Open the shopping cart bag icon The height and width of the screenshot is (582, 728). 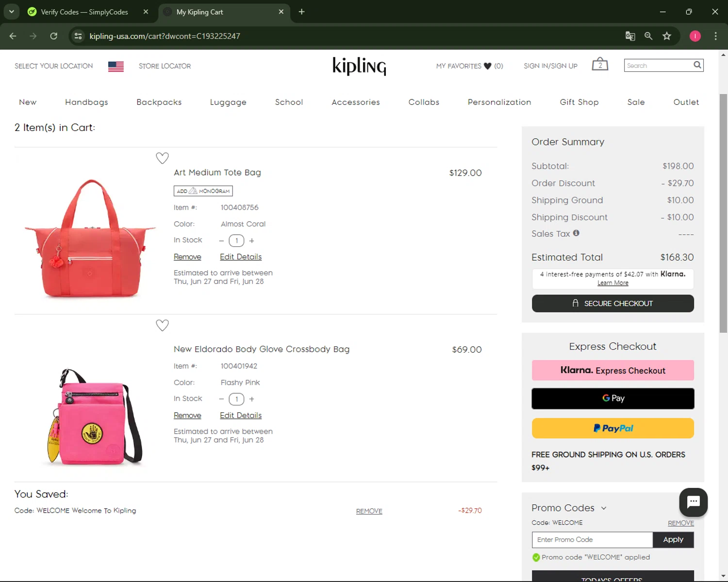[x=600, y=64]
